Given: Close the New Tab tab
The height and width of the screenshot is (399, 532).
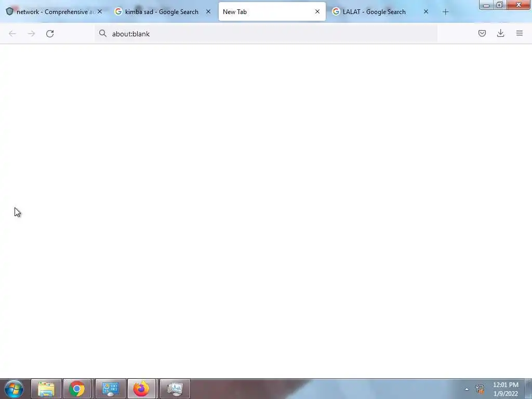Looking at the screenshot, I should [317, 11].
